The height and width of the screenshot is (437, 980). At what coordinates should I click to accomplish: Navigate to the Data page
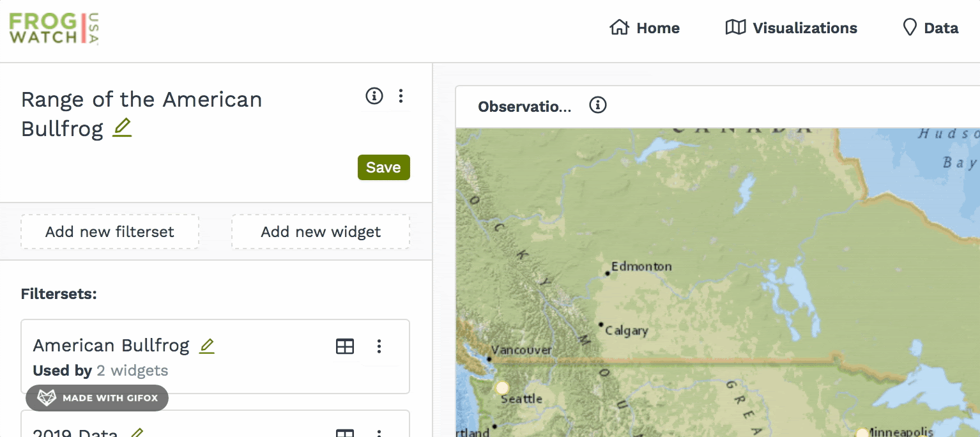click(930, 28)
